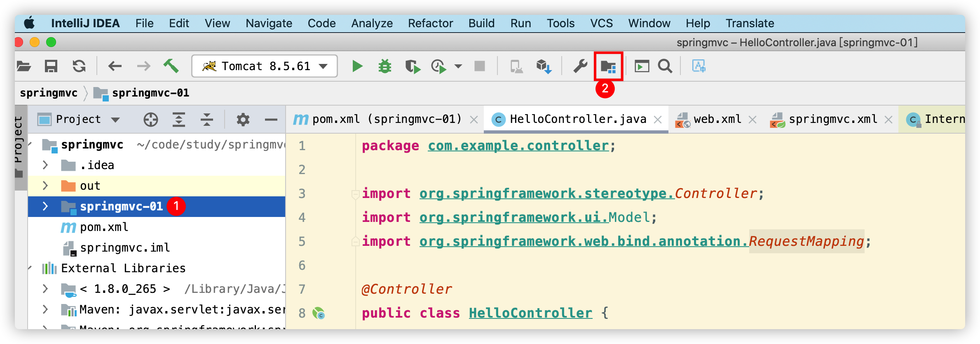Viewport: 980px width, 344px height.
Task: Close the HelloController.java tab
Action: 658,120
